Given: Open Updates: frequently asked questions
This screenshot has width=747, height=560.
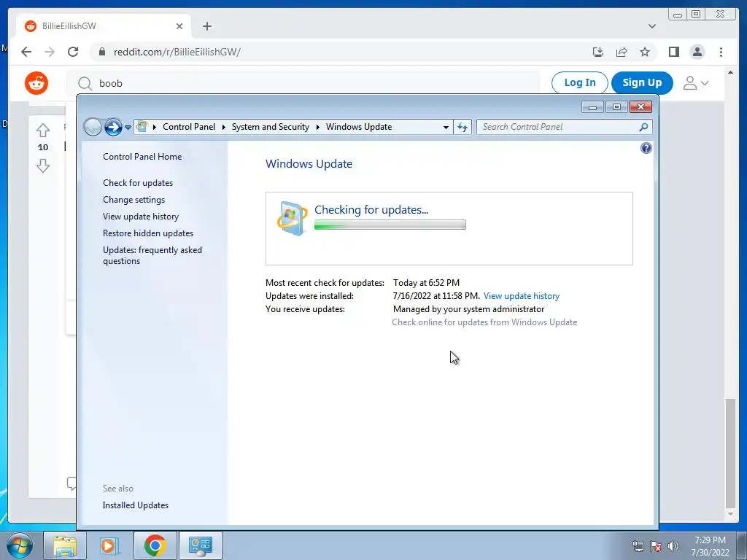Looking at the screenshot, I should coord(152,255).
